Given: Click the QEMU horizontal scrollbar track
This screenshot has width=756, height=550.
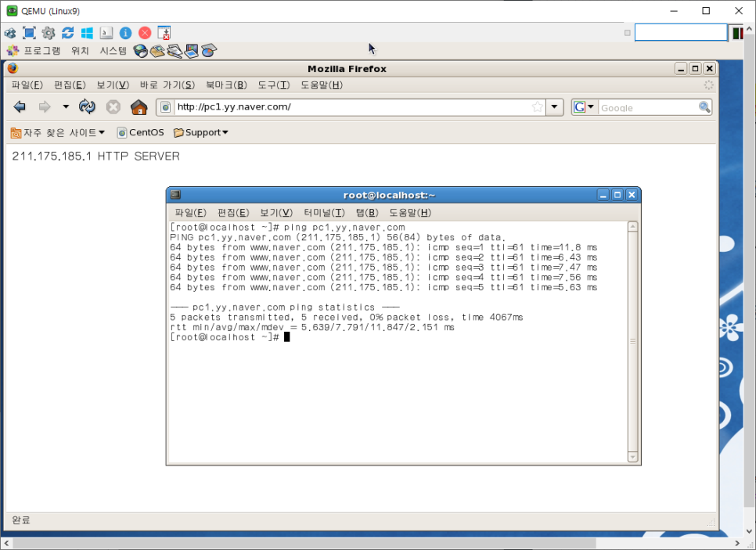Looking at the screenshot, I should tap(373, 543).
